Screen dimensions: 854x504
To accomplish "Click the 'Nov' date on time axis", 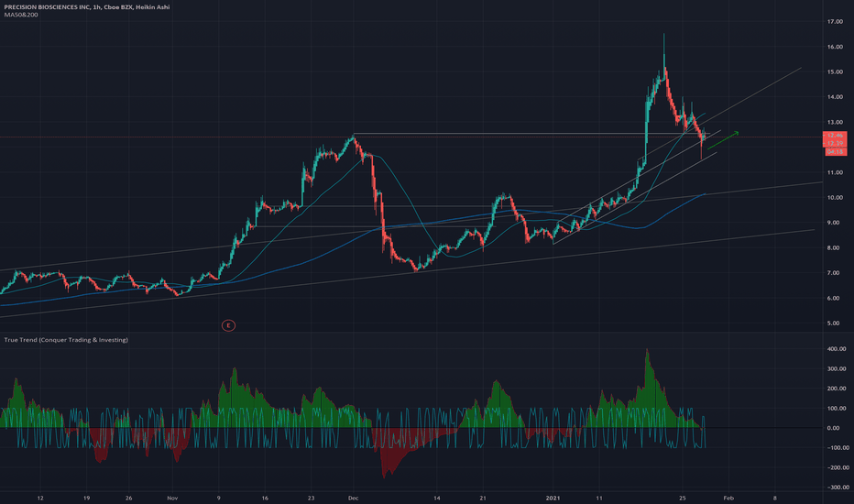I will (172, 498).
